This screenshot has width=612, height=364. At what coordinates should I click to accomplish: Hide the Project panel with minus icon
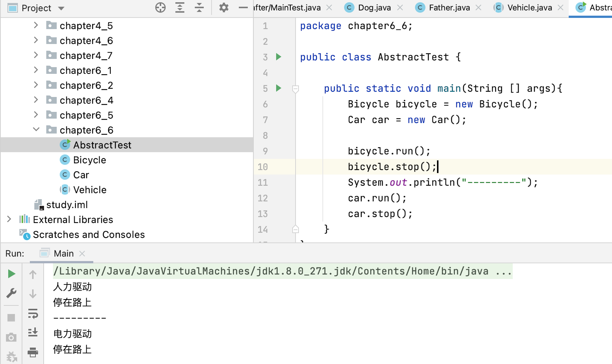click(x=243, y=7)
